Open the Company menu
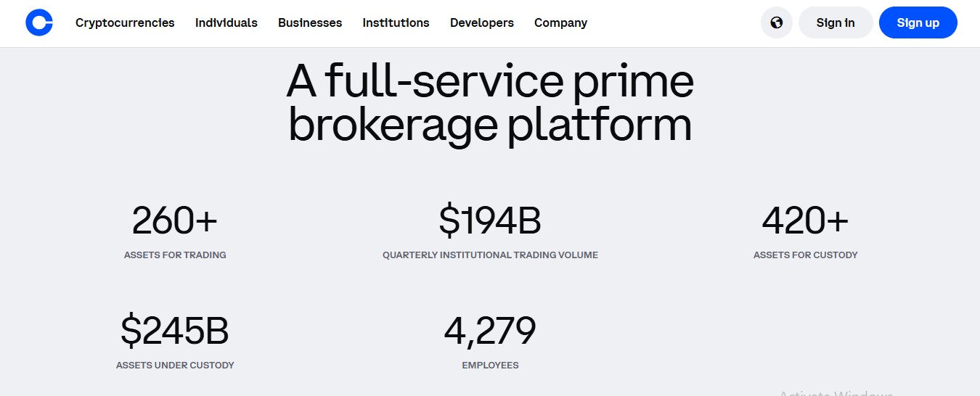The height and width of the screenshot is (396, 980). click(560, 22)
